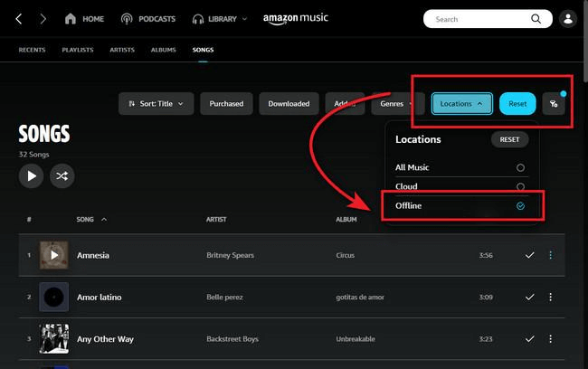The height and width of the screenshot is (369, 588).
Task: Click the Amnesia album thumbnail
Action: 53,255
